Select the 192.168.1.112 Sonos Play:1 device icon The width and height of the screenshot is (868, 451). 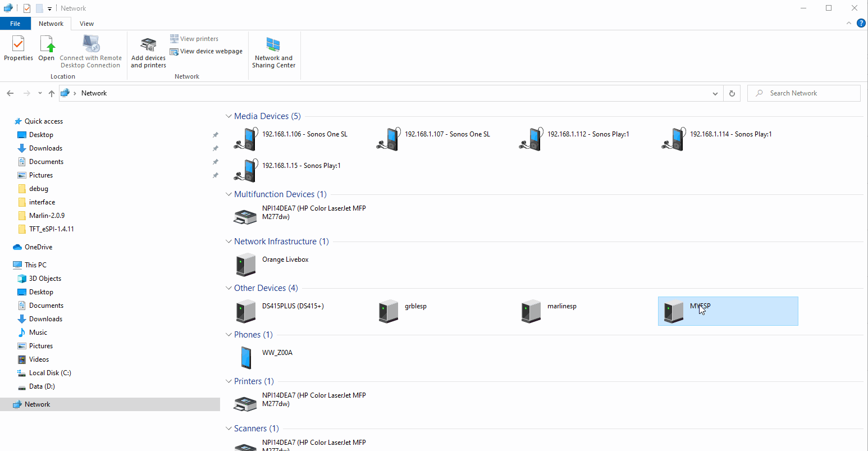531,139
